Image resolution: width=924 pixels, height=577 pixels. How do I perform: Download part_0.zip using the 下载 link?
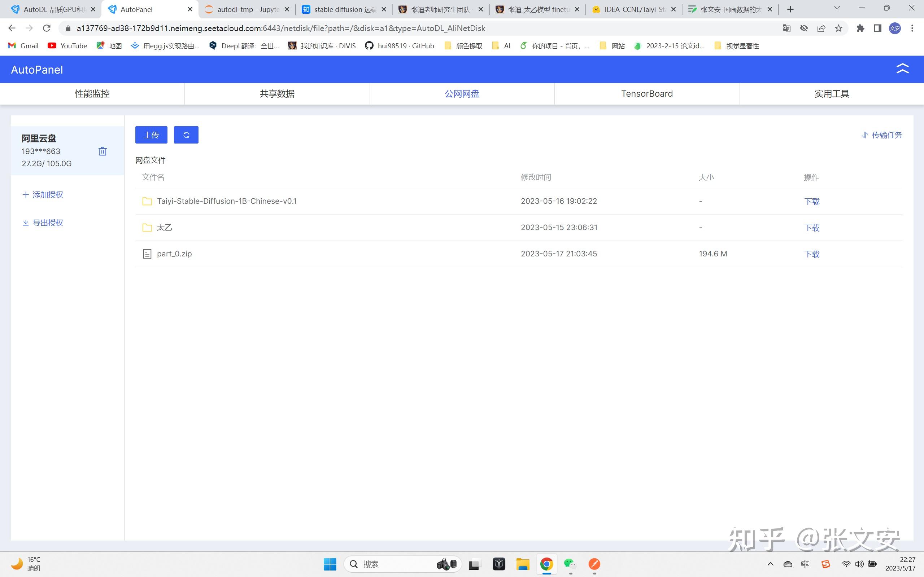[812, 254]
